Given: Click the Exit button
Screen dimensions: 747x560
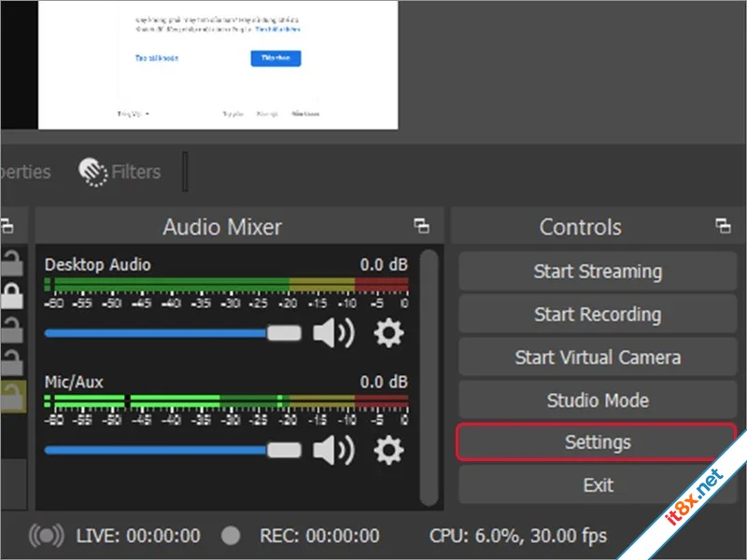Looking at the screenshot, I should [x=598, y=485].
